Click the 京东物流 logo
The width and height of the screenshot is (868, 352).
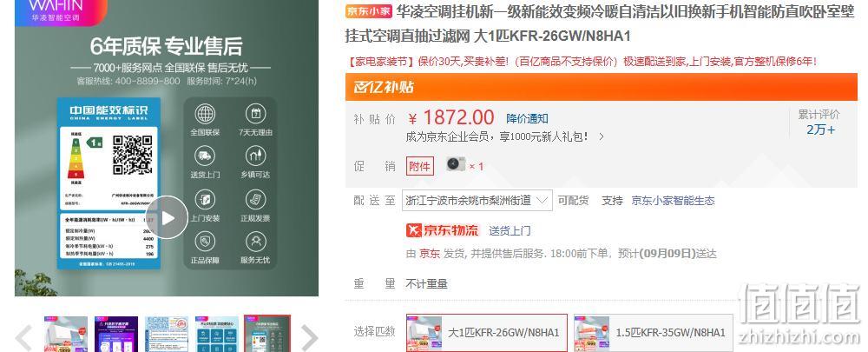(x=443, y=230)
